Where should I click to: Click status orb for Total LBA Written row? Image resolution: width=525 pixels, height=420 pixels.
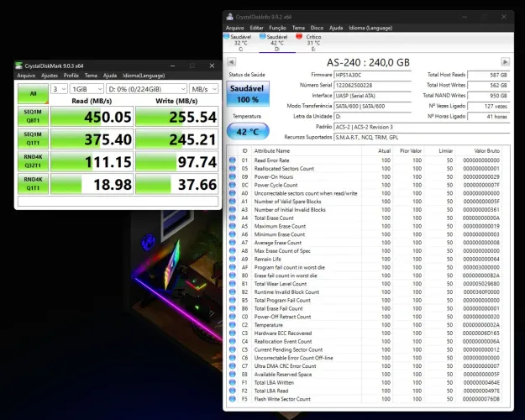(233, 382)
